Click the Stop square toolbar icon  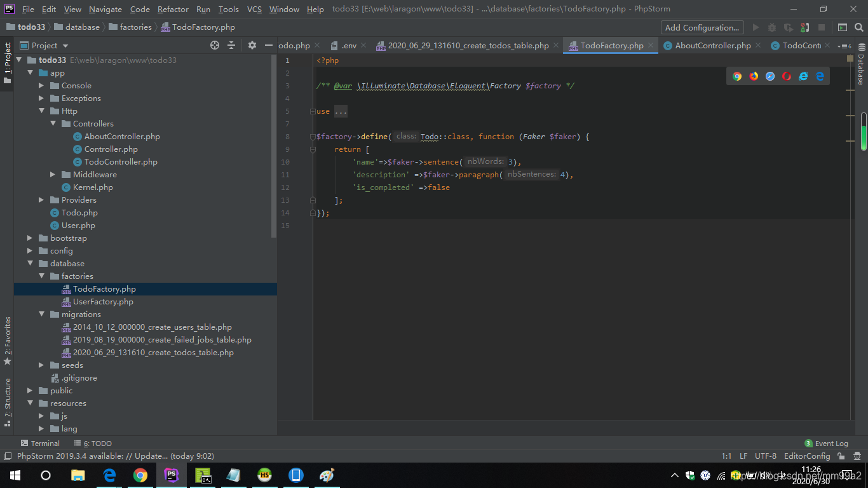[x=822, y=27]
